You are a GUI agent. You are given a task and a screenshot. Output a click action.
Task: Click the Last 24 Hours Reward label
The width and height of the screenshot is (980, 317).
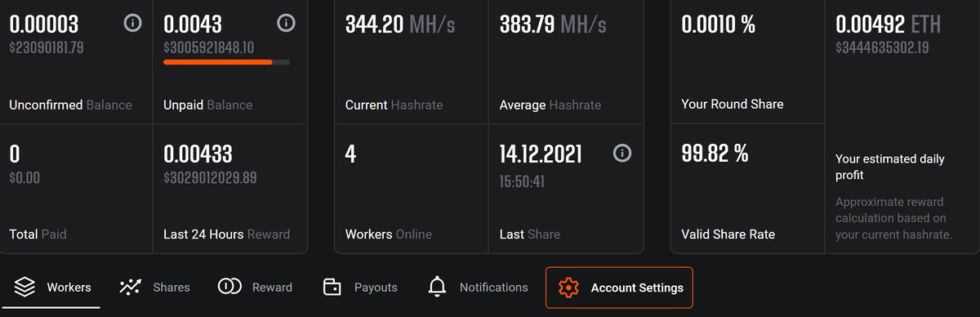(226, 234)
